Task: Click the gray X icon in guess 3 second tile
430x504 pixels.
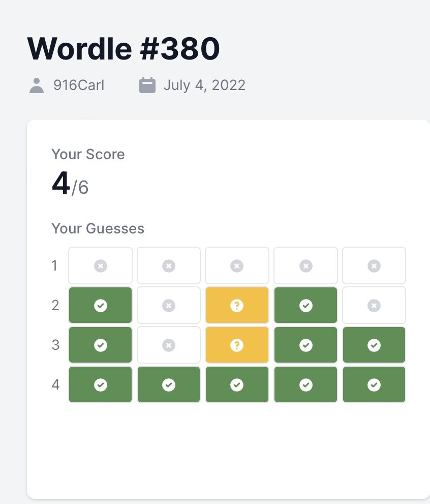Action: click(x=169, y=345)
